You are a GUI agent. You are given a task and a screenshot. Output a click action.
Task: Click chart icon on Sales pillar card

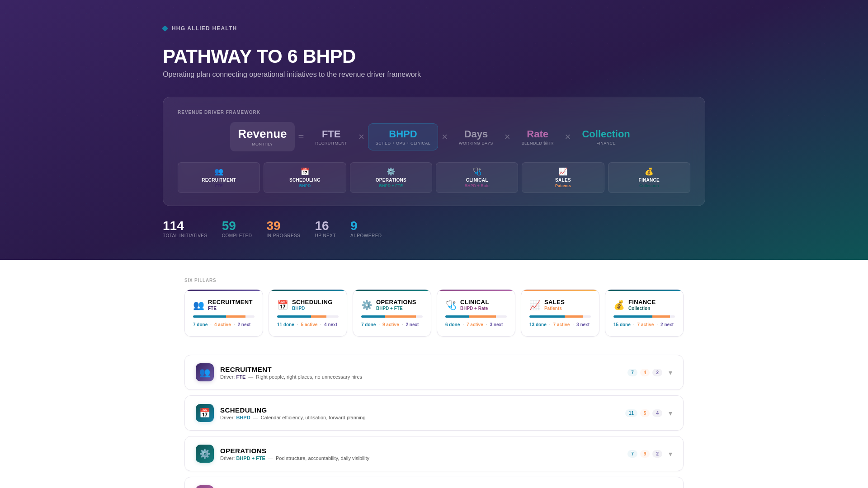535,305
